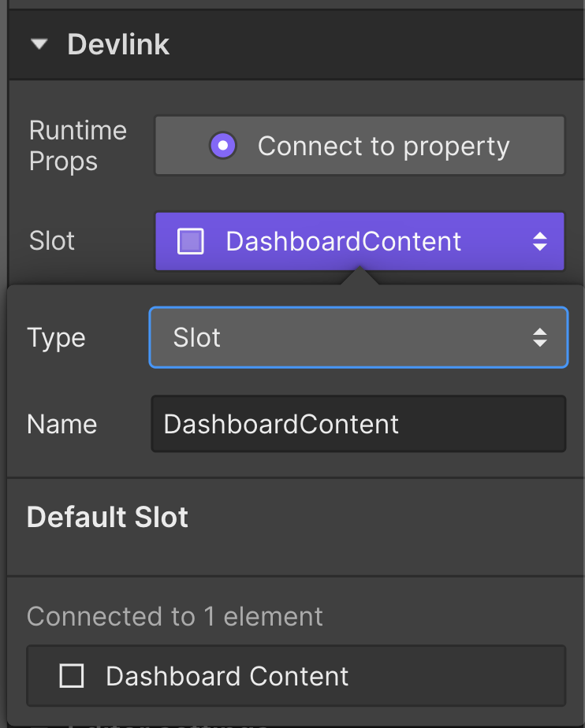Click the purple Connect to property dot
The width and height of the screenshot is (585, 728).
pos(223,145)
